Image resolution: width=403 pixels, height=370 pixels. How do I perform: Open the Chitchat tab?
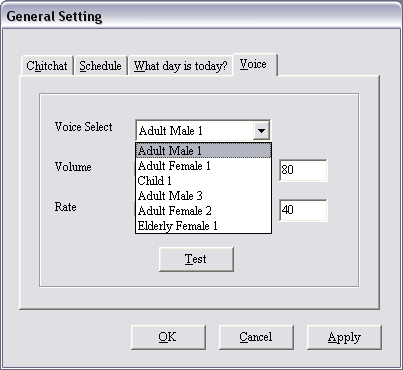[47, 66]
